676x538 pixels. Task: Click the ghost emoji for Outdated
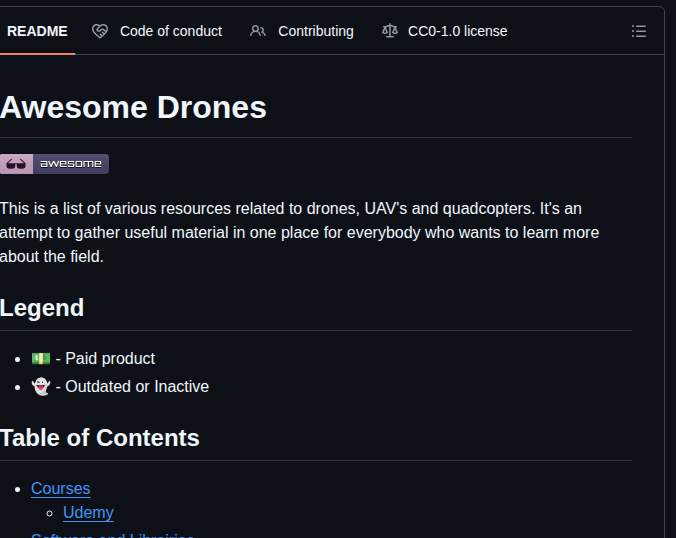pos(41,386)
